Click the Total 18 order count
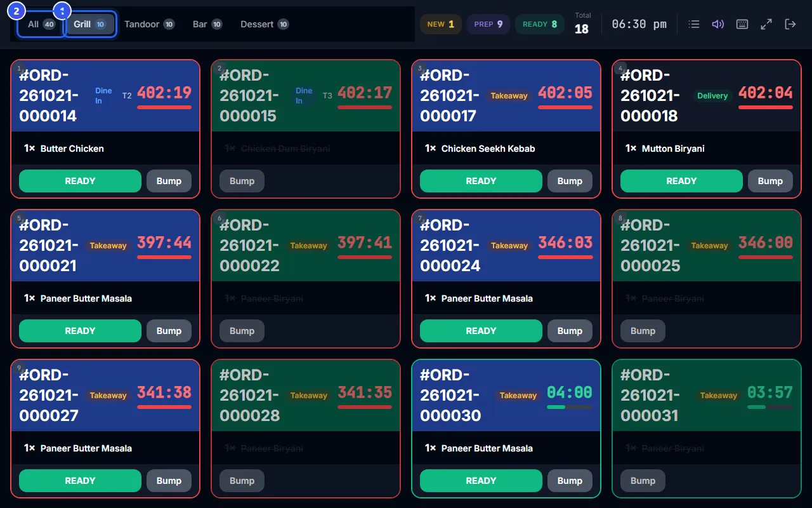The width and height of the screenshot is (812, 508). [x=582, y=24]
